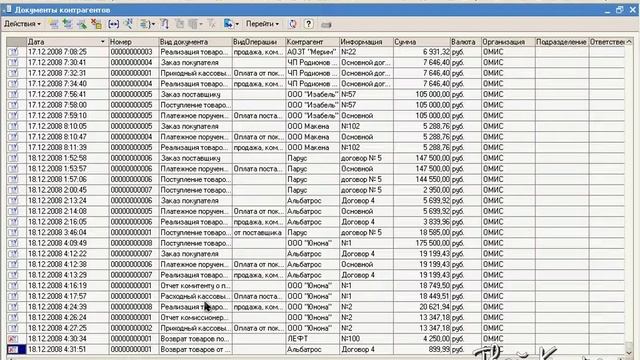The image size is (640, 360).
Task: Sort by the Дата column header
Action: [x=67, y=42]
